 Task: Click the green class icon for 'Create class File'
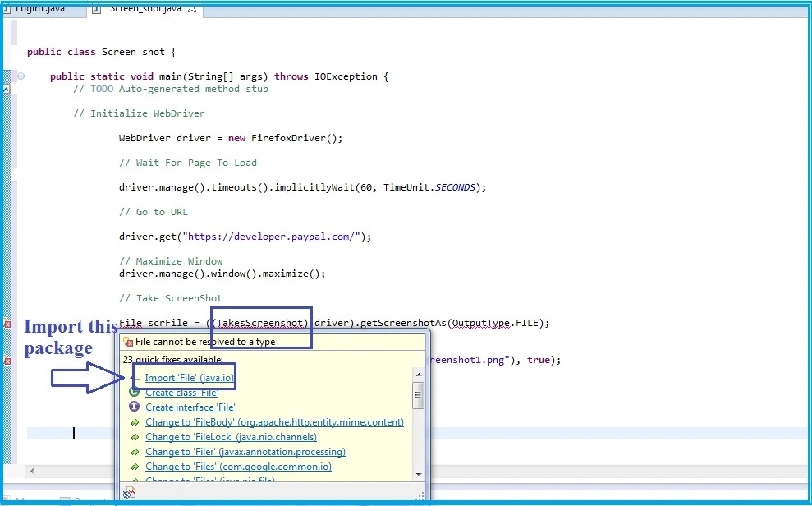point(134,392)
